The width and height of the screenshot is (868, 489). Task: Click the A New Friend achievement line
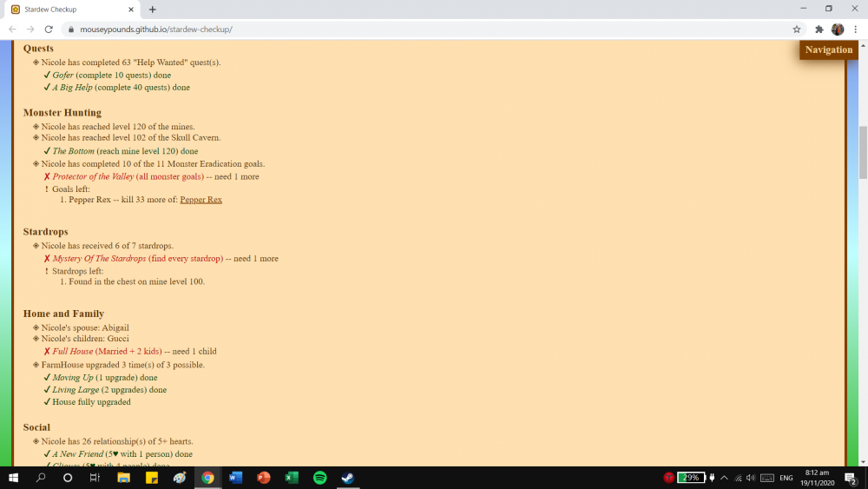(118, 454)
